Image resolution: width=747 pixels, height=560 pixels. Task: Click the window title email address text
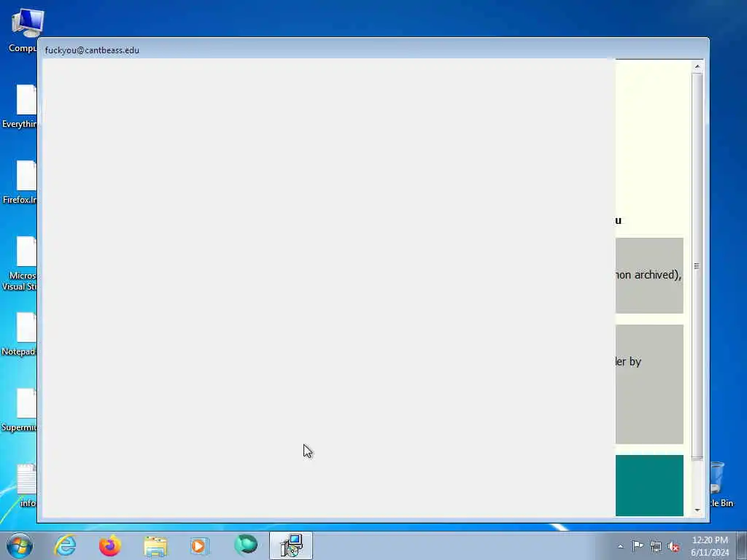tap(92, 50)
